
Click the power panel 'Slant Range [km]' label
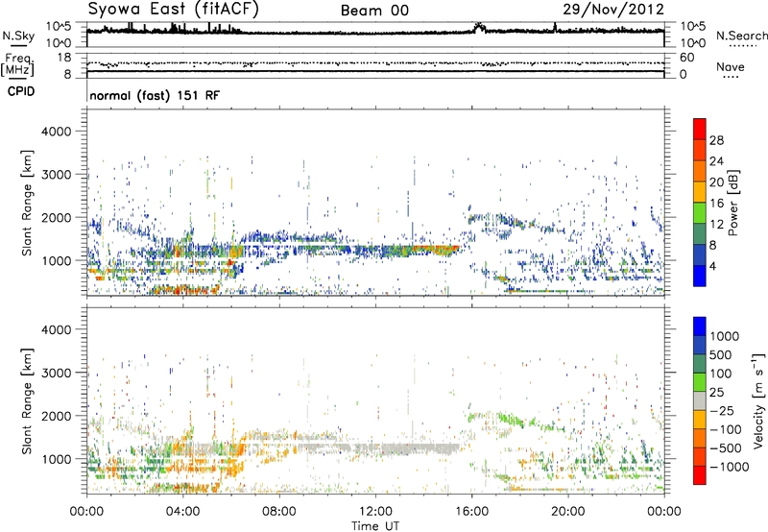[27, 203]
